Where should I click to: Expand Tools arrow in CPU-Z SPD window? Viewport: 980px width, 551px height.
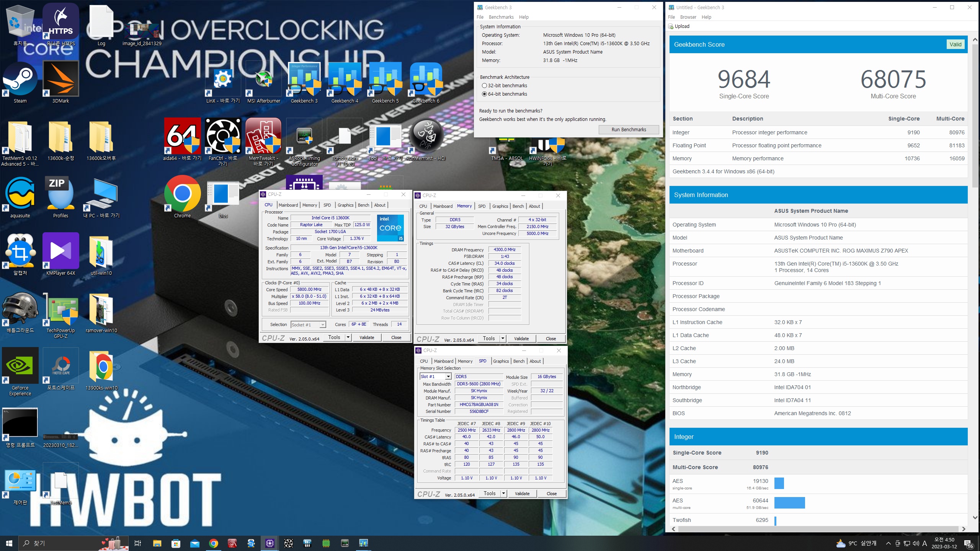(503, 494)
